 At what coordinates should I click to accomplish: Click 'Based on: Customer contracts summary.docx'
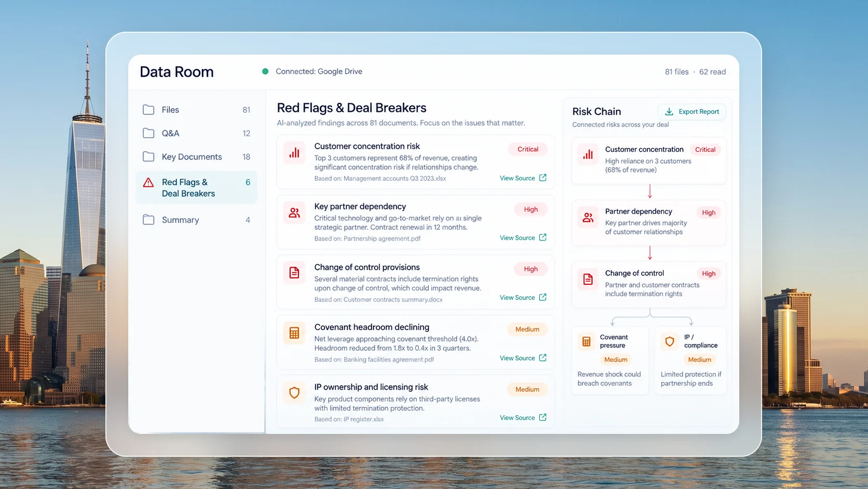click(378, 299)
